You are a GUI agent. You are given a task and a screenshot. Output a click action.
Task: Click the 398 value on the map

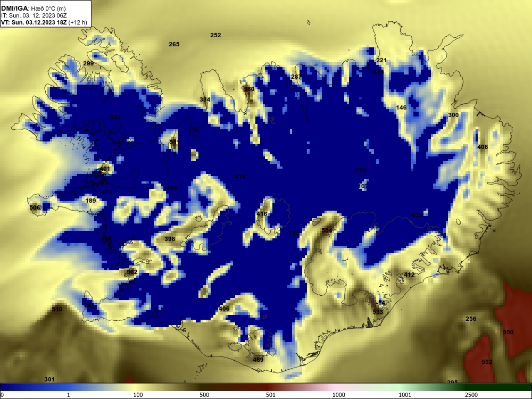(170, 239)
